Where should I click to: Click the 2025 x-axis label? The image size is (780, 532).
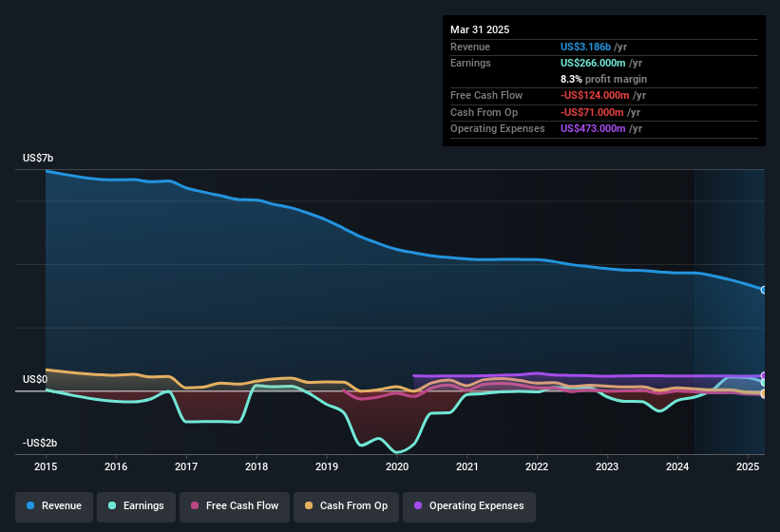pos(748,466)
